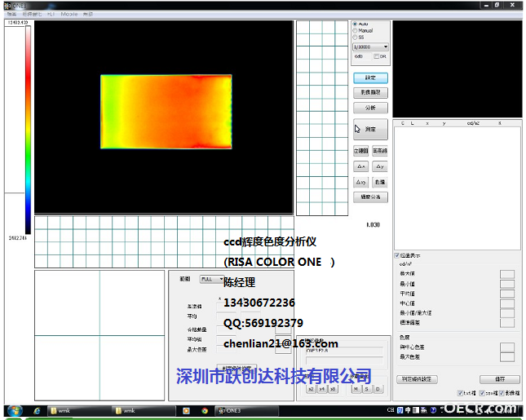Open the media player taskbar icon

pyautogui.click(x=186, y=411)
